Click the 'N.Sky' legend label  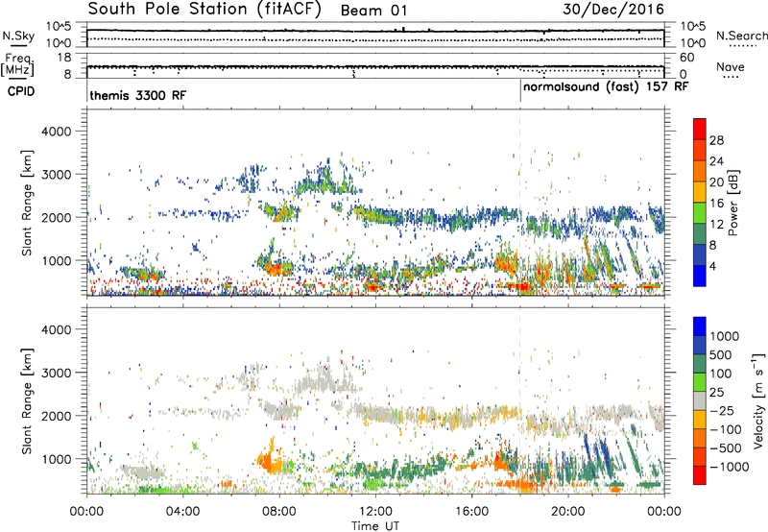[18, 36]
